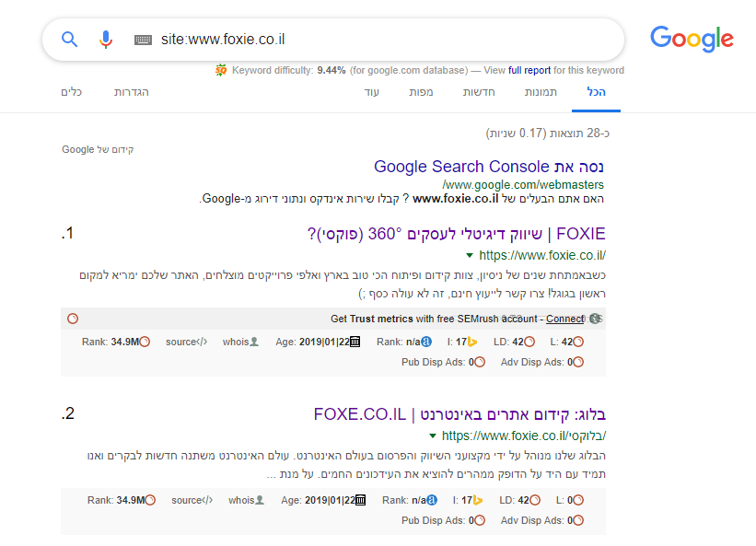This screenshot has height=546, width=756.
Task: Open the on-screen keyboard icon
Action: tap(143, 40)
